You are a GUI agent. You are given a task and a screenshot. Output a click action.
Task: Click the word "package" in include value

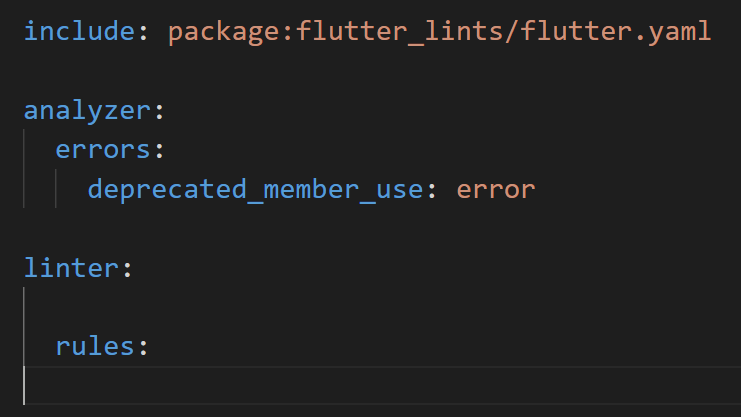pyautogui.click(x=223, y=33)
